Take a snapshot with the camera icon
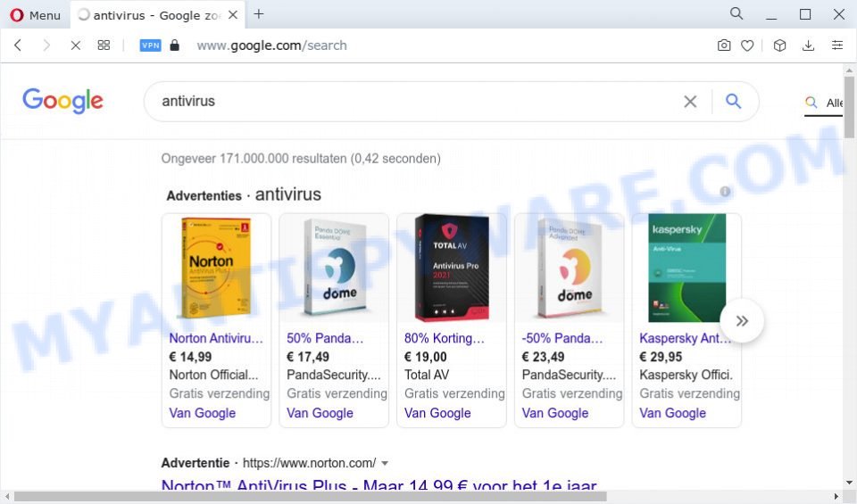The height and width of the screenshot is (504, 857). click(x=724, y=45)
